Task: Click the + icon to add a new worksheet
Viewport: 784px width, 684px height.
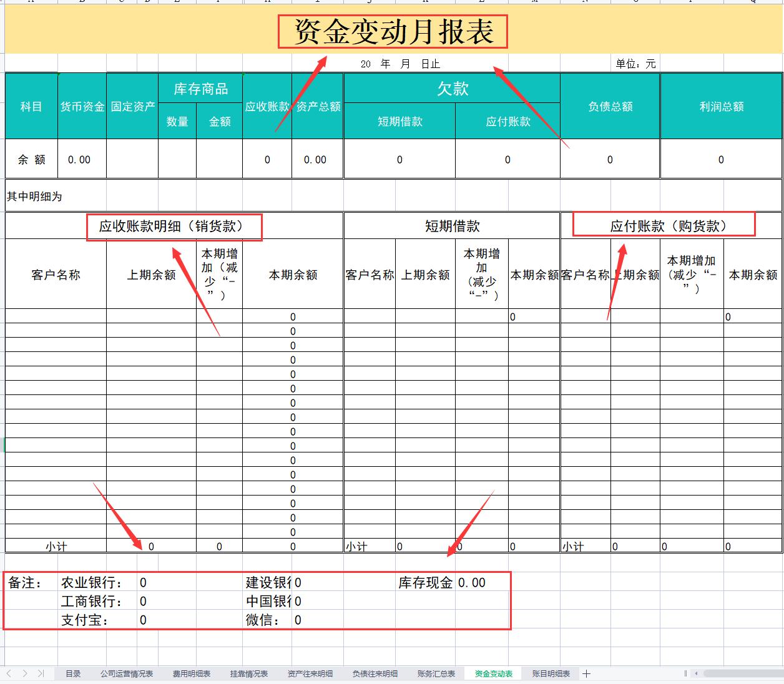Action: point(587,674)
